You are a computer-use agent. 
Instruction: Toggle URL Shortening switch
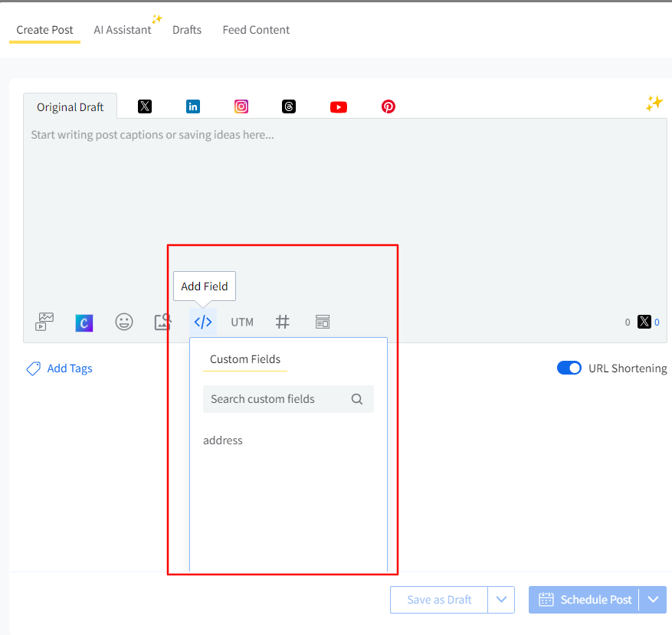[569, 368]
